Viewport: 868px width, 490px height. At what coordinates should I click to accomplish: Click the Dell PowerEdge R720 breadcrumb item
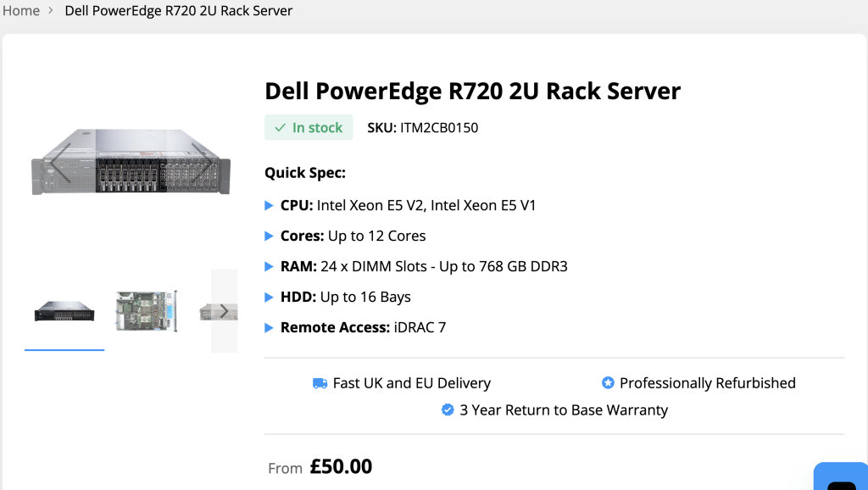178,11
